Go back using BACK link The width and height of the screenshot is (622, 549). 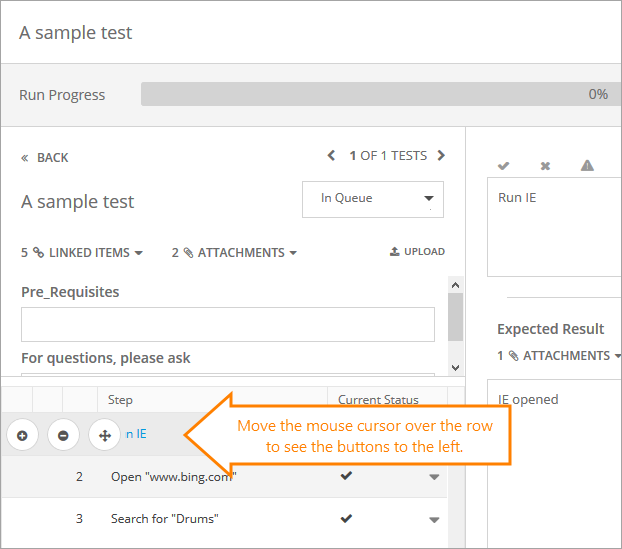click(x=45, y=158)
